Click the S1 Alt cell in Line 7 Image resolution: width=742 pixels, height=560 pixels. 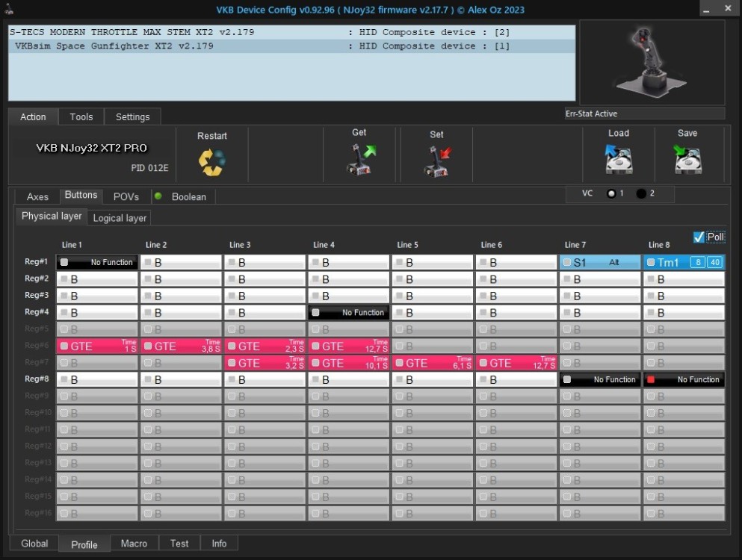(x=599, y=262)
